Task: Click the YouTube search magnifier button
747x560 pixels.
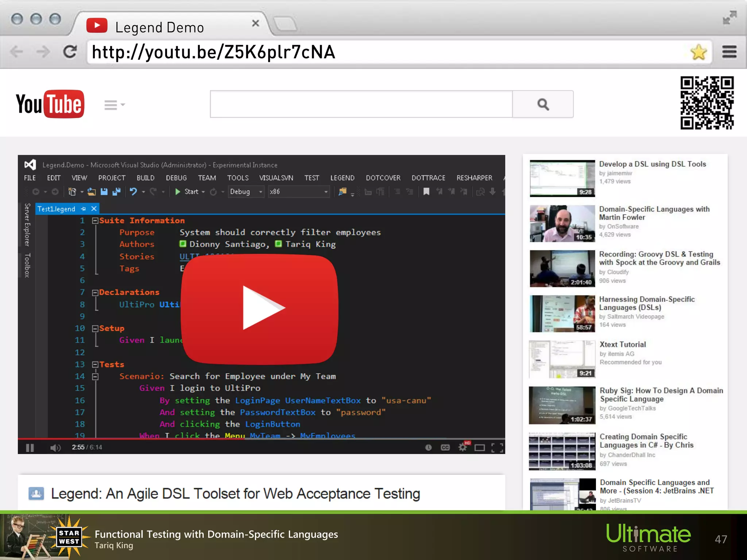Action: click(543, 104)
